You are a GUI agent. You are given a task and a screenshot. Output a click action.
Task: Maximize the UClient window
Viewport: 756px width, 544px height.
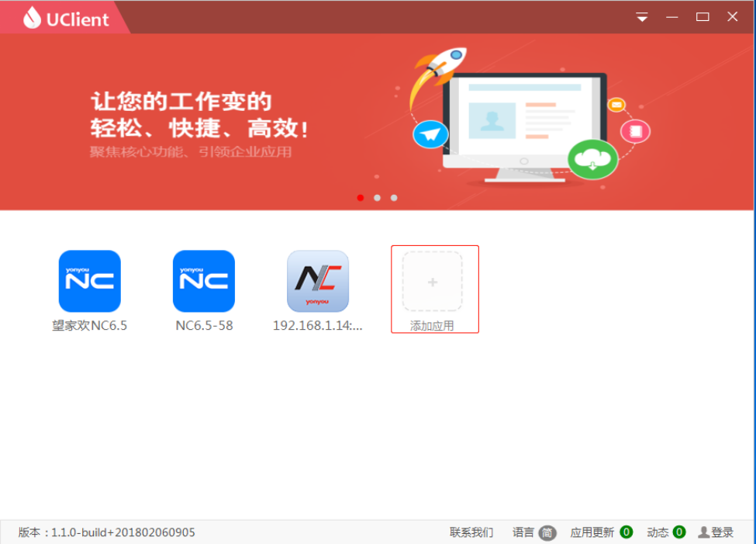coord(702,17)
